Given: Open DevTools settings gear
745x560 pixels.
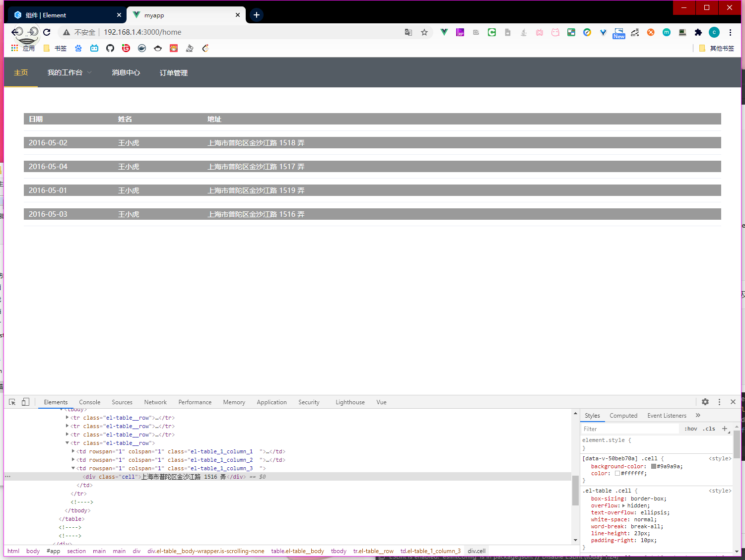Looking at the screenshot, I should coord(705,402).
